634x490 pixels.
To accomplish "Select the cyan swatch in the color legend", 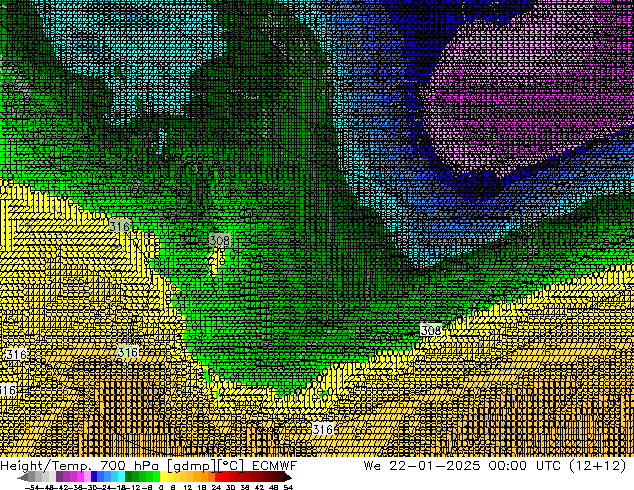I will (x=118, y=477).
